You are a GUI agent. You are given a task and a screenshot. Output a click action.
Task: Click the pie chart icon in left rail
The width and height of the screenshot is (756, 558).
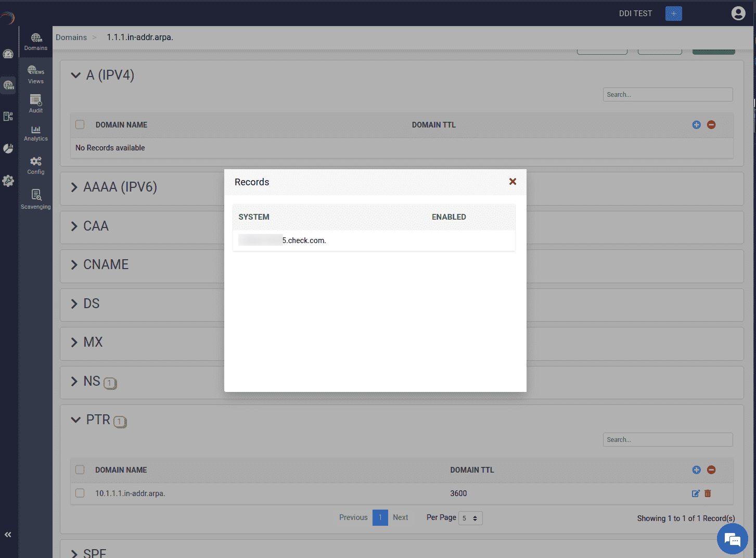[x=8, y=148]
